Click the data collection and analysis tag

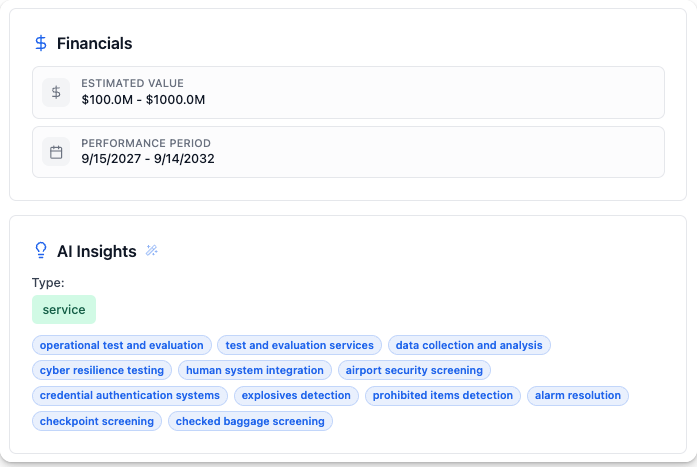469,345
